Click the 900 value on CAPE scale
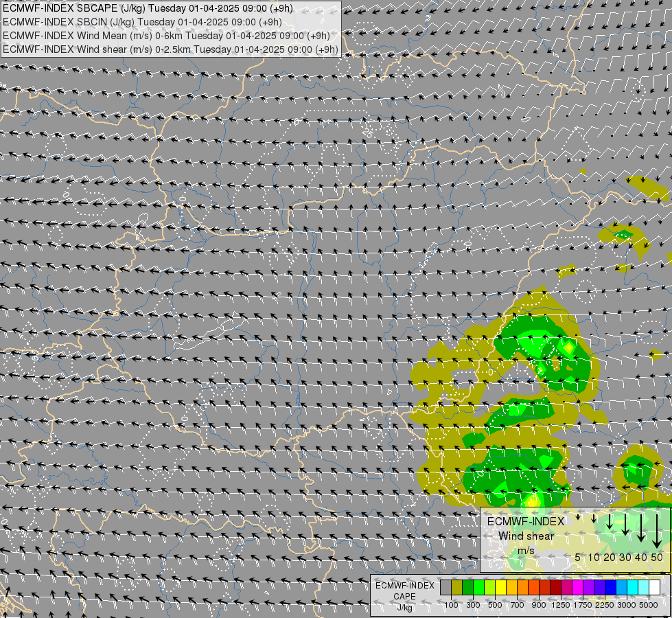The height and width of the screenshot is (618, 672). point(539,605)
